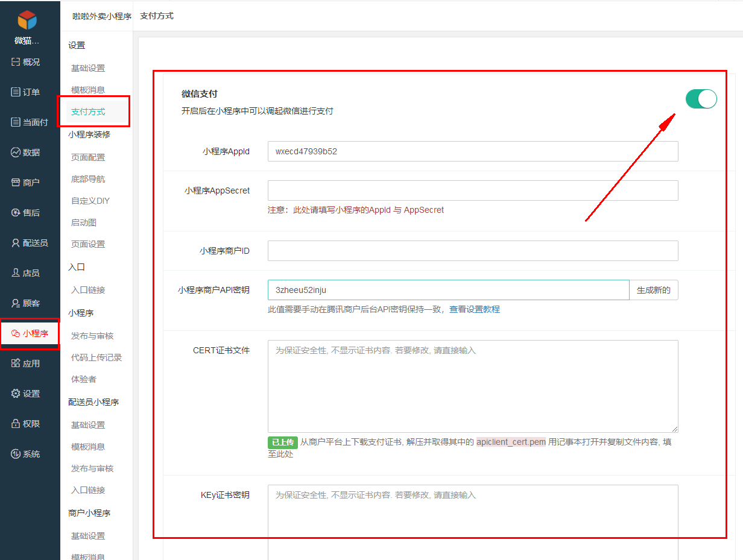Click the 小程序商户API密钥 input field
Viewport: 743px width, 560px height.
pyautogui.click(x=449, y=290)
